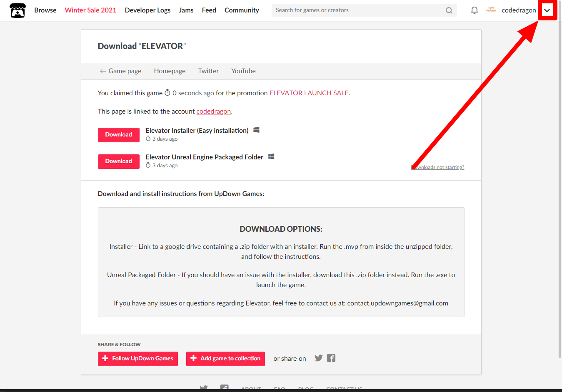Open the linked codedragon account link
The width and height of the screenshot is (562, 392).
pos(214,112)
